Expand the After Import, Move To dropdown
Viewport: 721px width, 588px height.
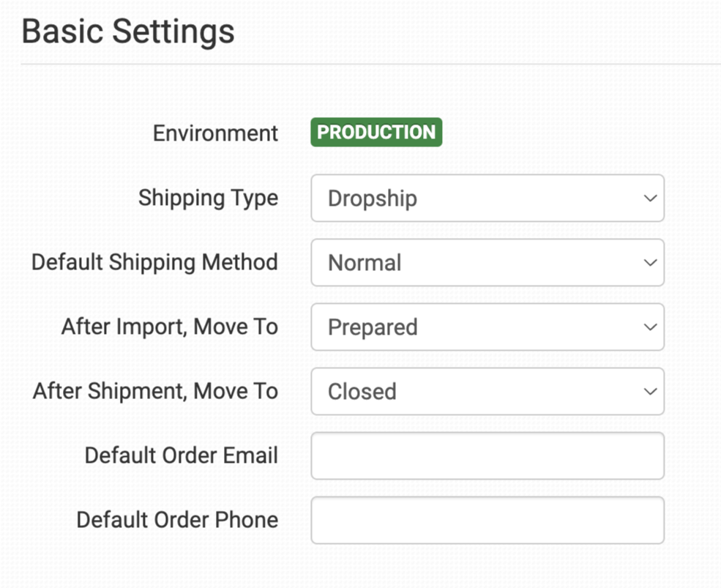487,327
